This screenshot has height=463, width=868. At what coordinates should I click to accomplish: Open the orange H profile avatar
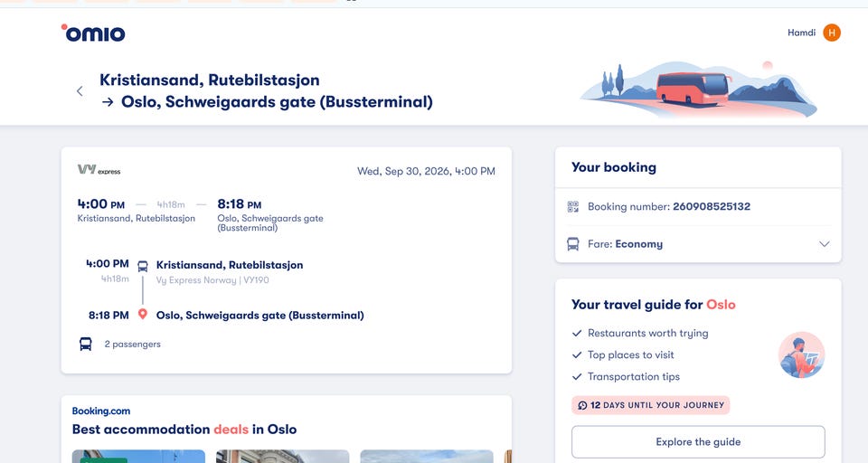pos(832,33)
